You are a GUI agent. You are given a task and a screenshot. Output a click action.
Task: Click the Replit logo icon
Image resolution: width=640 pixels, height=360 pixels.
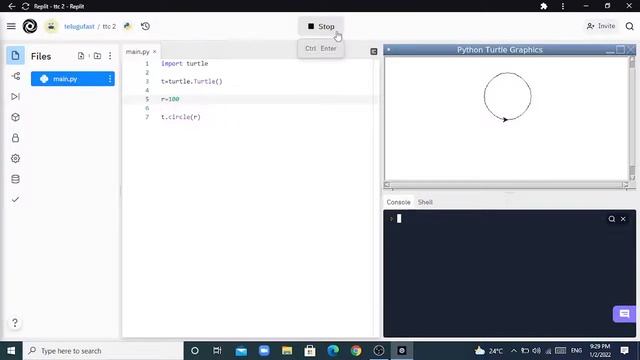pyautogui.click(x=30, y=26)
